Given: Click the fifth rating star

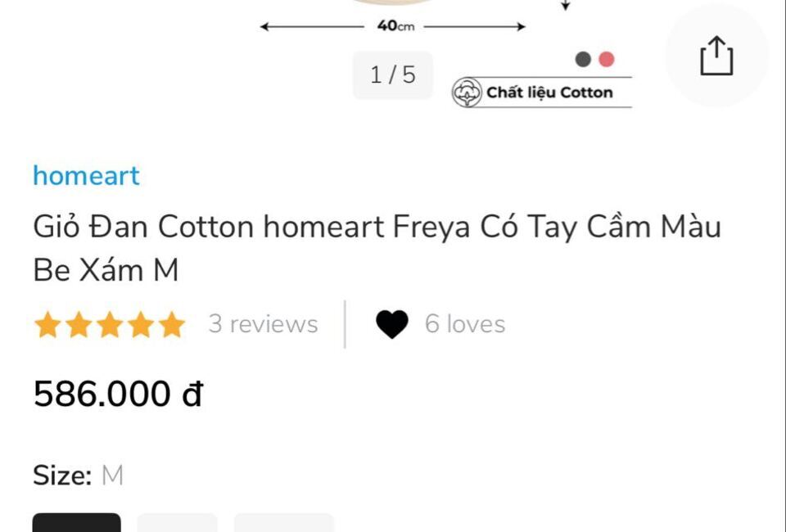Looking at the screenshot, I should pyautogui.click(x=172, y=324).
